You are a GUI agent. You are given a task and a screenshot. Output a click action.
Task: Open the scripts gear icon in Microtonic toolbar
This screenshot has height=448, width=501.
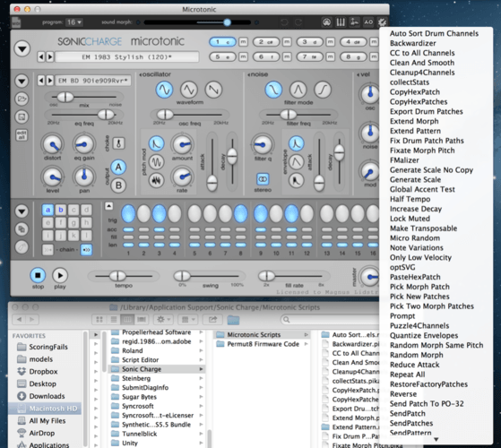(382, 22)
